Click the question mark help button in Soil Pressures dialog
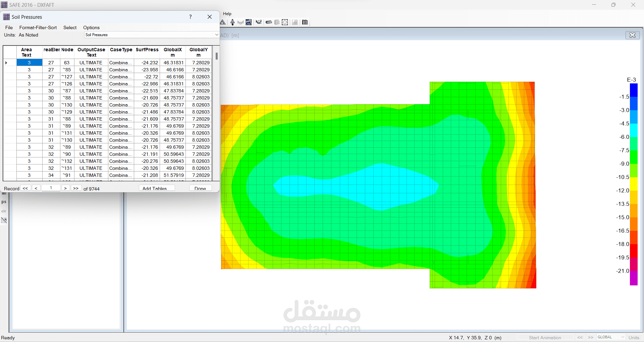This screenshot has width=644, height=342. (191, 17)
